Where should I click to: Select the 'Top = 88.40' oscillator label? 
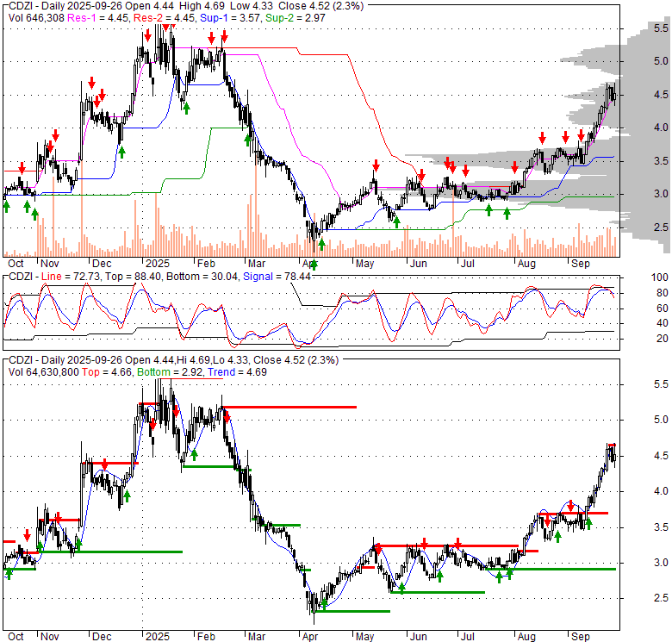[x=134, y=277]
